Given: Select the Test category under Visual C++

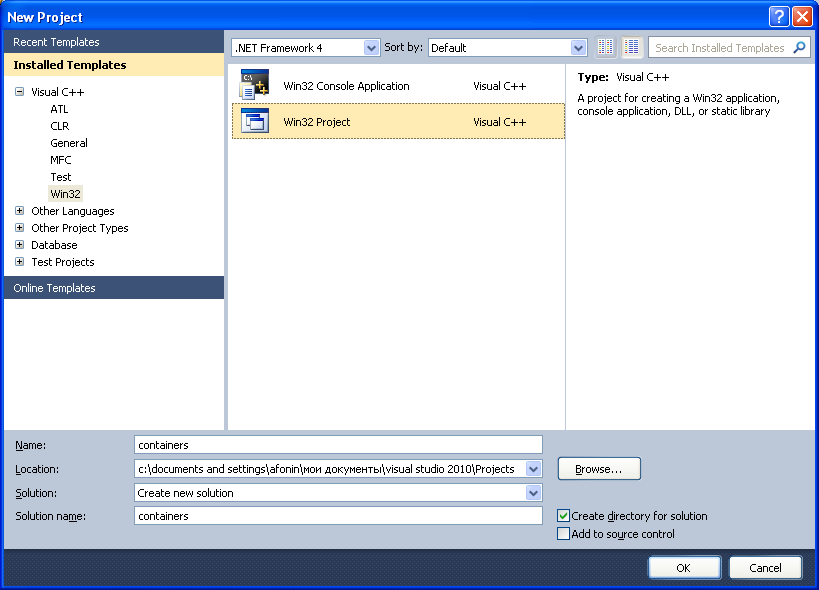Looking at the screenshot, I should 61,177.
